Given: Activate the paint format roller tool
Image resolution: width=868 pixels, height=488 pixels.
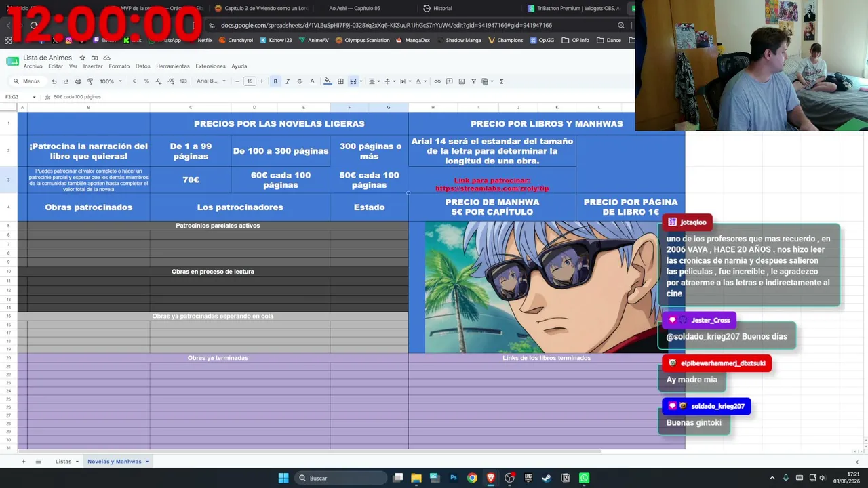Looking at the screenshot, I should pos(90,81).
